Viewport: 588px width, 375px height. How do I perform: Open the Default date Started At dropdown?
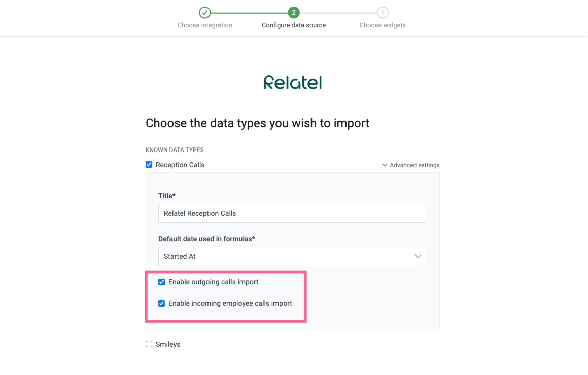pyautogui.click(x=292, y=256)
